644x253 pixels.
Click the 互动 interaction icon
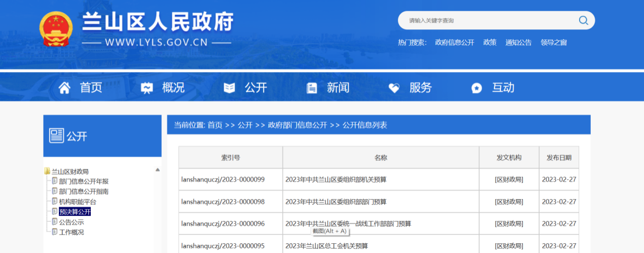coord(477,88)
